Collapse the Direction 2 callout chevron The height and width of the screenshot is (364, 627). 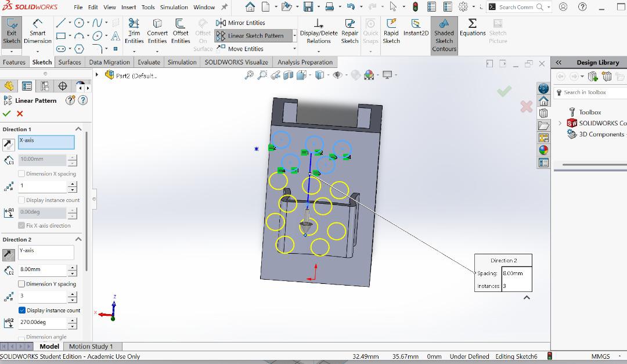527,298
